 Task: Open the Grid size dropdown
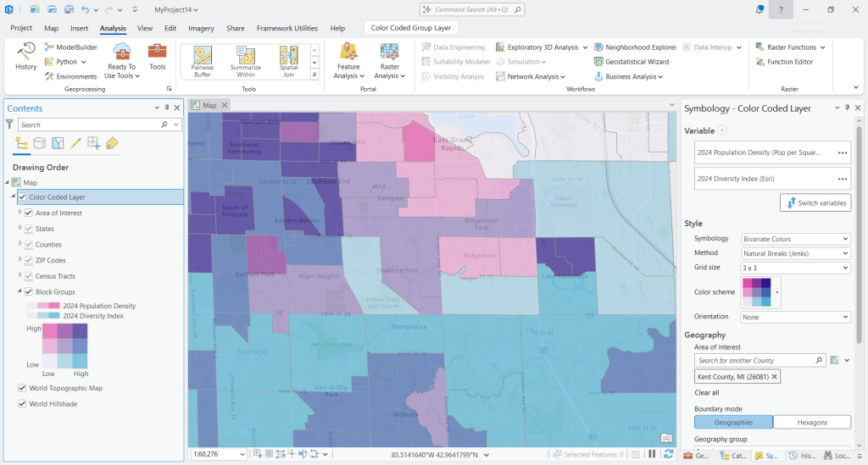(795, 268)
